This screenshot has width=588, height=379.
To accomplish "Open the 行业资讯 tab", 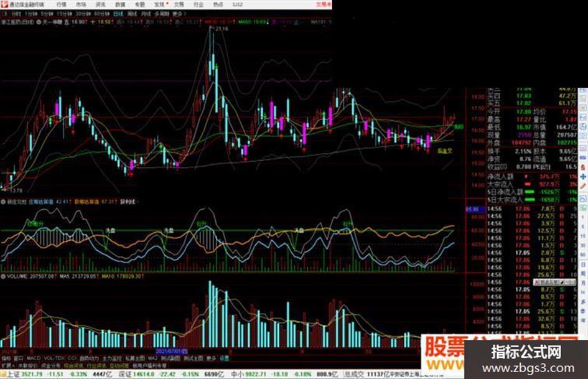I will tap(96, 365).
